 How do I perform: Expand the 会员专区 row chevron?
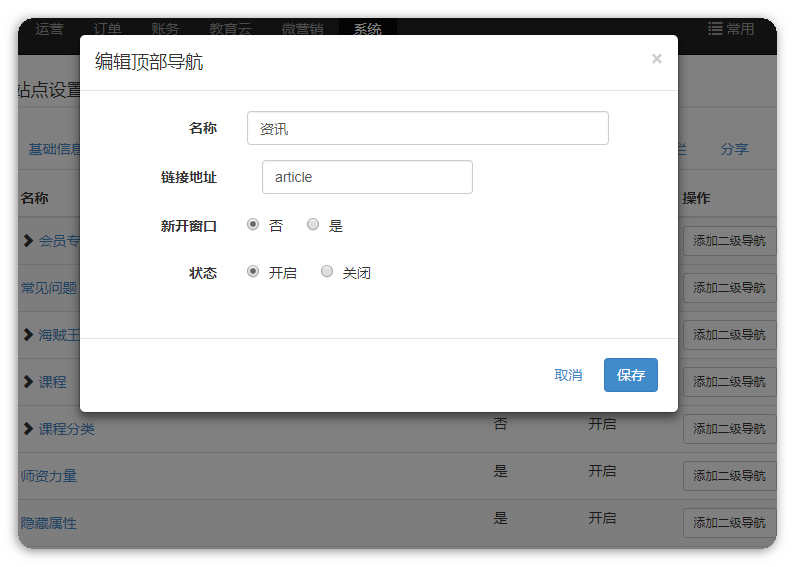click(x=28, y=241)
